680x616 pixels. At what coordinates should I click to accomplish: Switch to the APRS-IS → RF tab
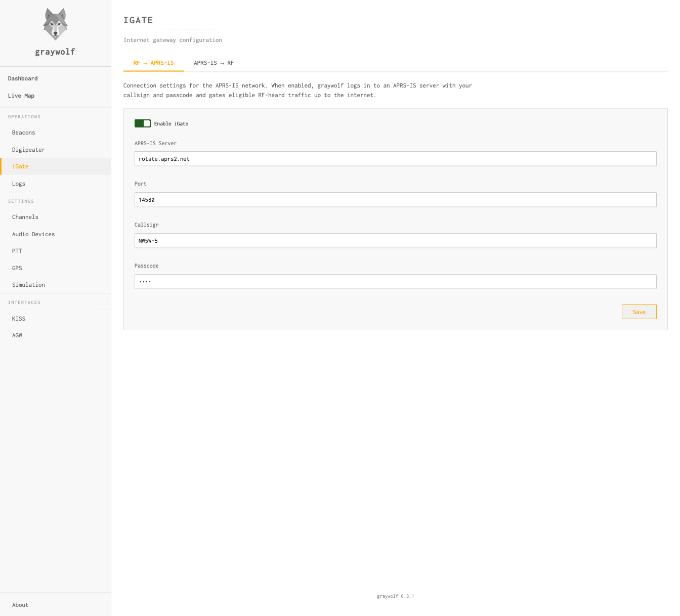214,63
